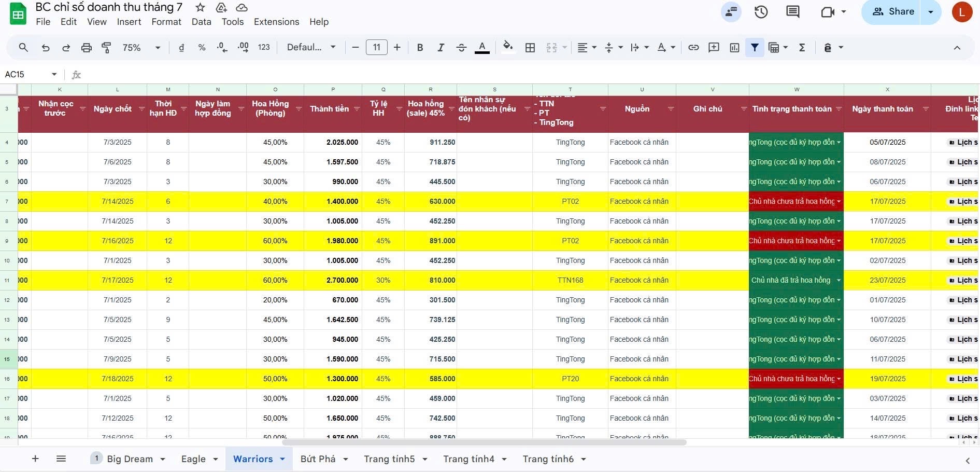Toggle bold formatting
The width and height of the screenshot is (980, 472).
420,48
